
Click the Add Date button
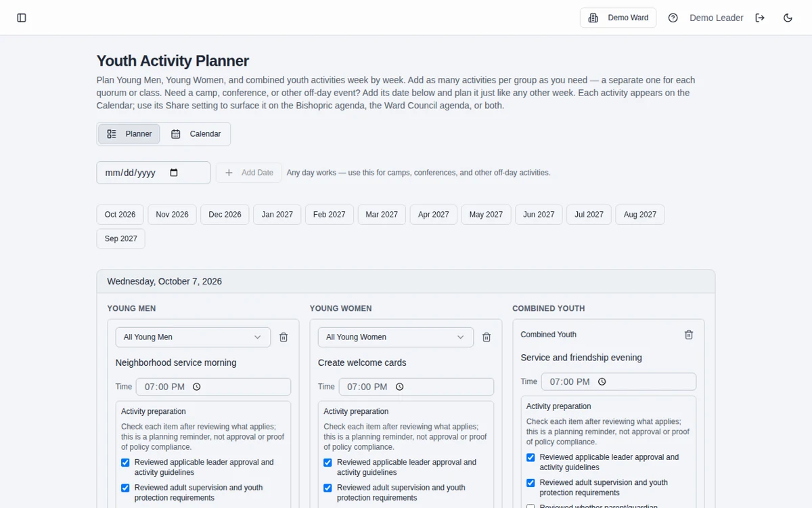click(x=248, y=173)
